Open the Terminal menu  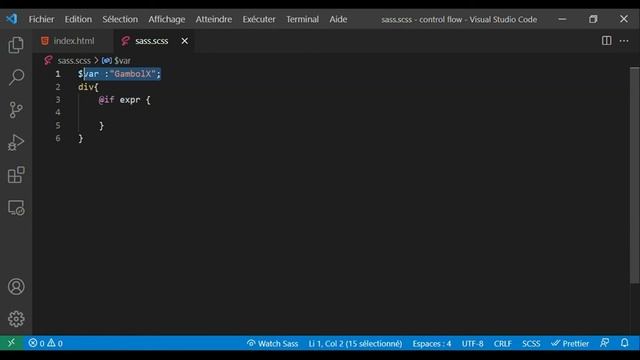coord(302,19)
